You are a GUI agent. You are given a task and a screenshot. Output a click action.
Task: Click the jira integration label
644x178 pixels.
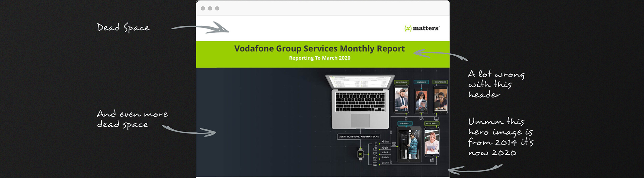point(385,142)
